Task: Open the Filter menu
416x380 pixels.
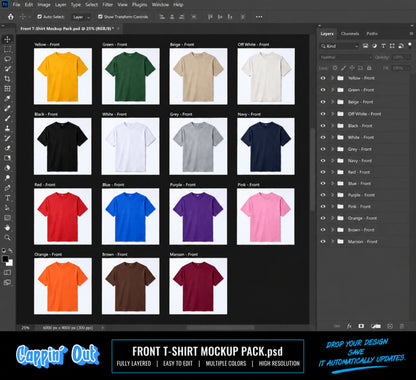Action: (x=107, y=5)
